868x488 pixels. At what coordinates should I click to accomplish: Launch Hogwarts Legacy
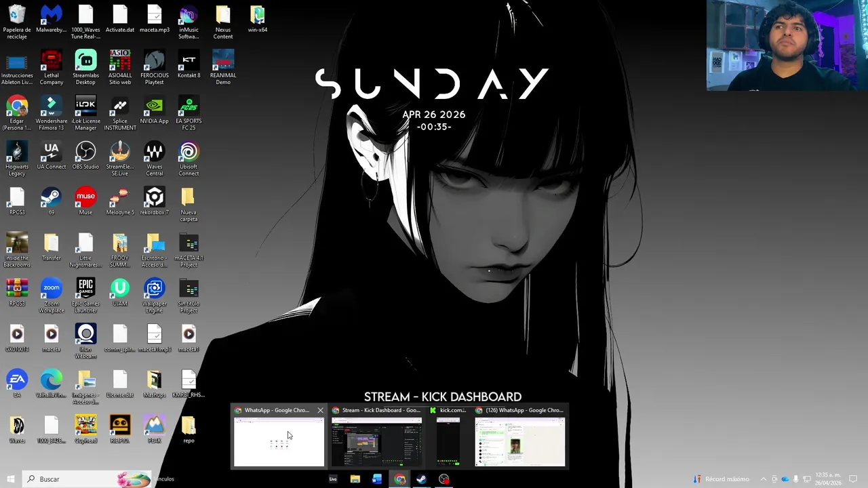(17, 158)
